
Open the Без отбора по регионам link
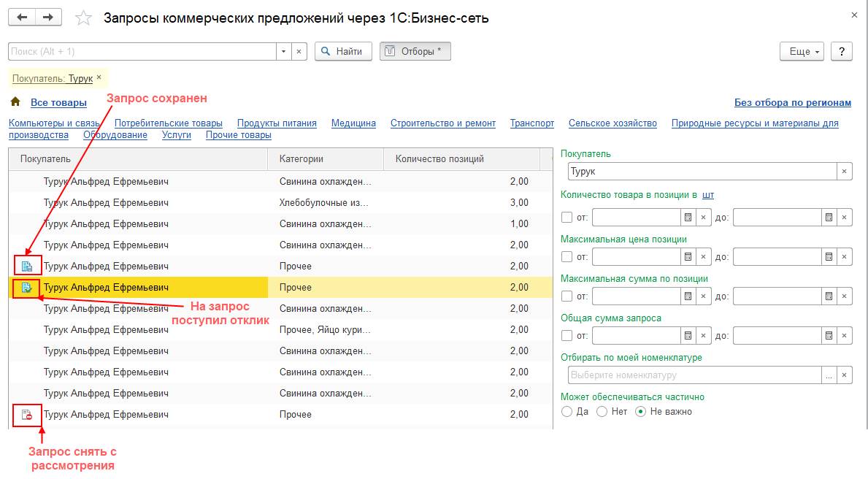tap(792, 103)
